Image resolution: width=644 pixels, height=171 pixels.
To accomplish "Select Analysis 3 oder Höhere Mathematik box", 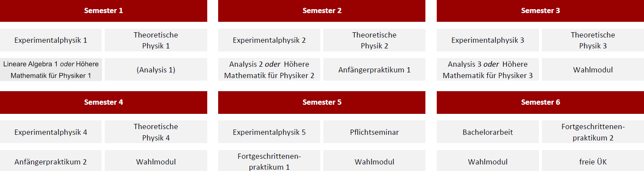I will 488,69.
